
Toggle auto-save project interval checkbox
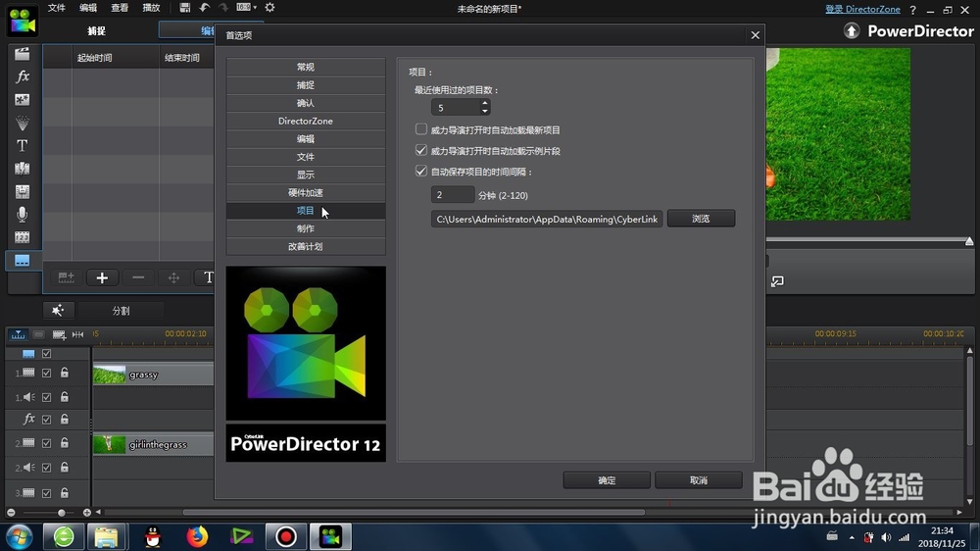tap(421, 171)
